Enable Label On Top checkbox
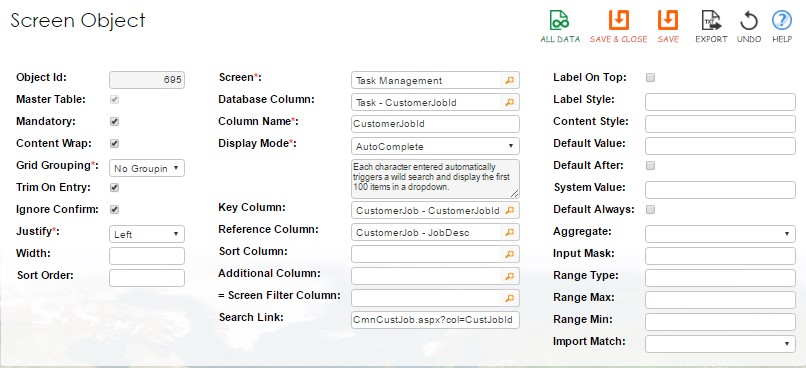806x368 pixels. tap(650, 78)
